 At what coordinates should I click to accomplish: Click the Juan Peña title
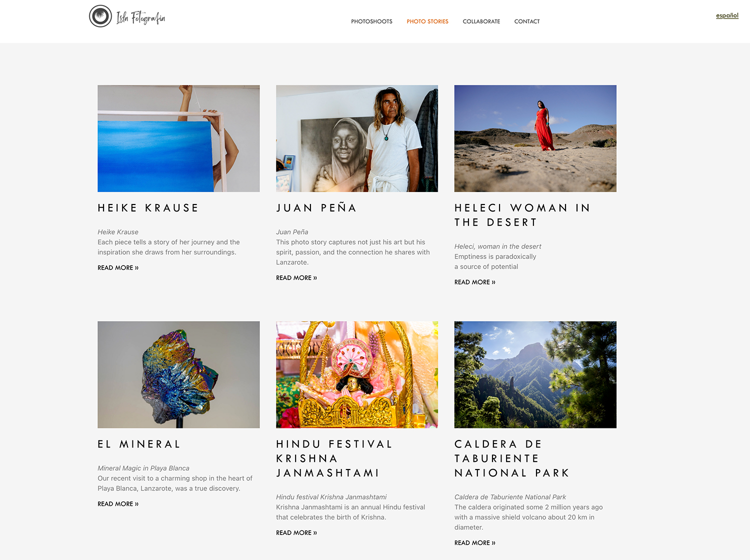[316, 208]
